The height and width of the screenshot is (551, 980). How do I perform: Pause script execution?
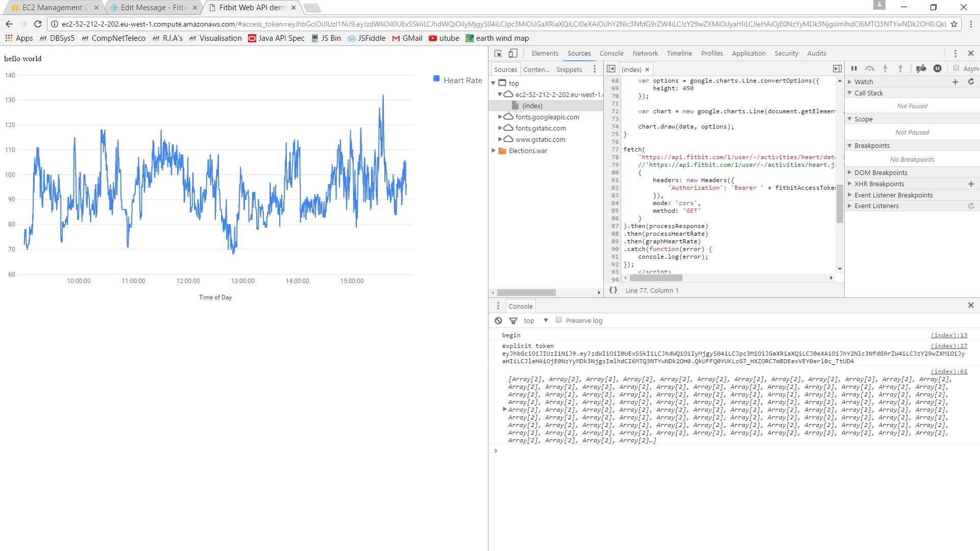[854, 68]
